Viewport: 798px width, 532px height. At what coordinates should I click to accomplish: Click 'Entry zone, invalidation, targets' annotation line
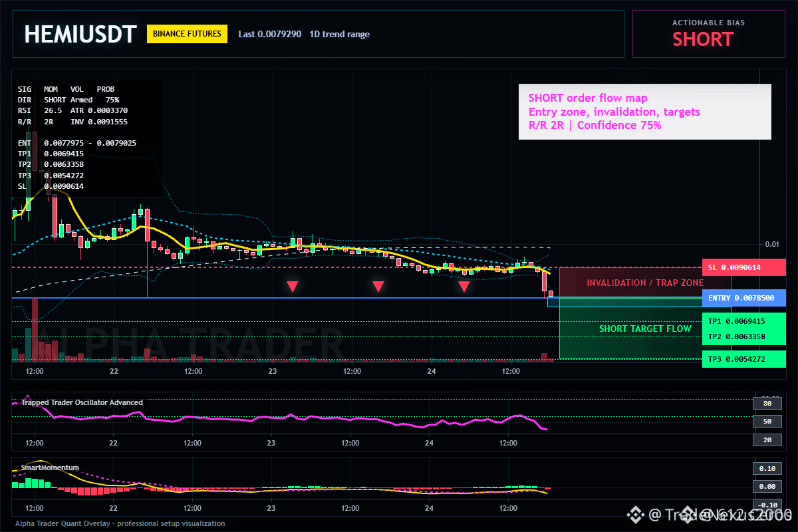pos(614,112)
